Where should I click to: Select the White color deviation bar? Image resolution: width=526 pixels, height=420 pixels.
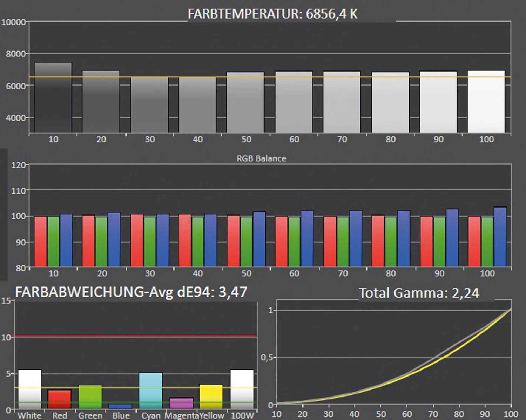[x=30, y=389]
